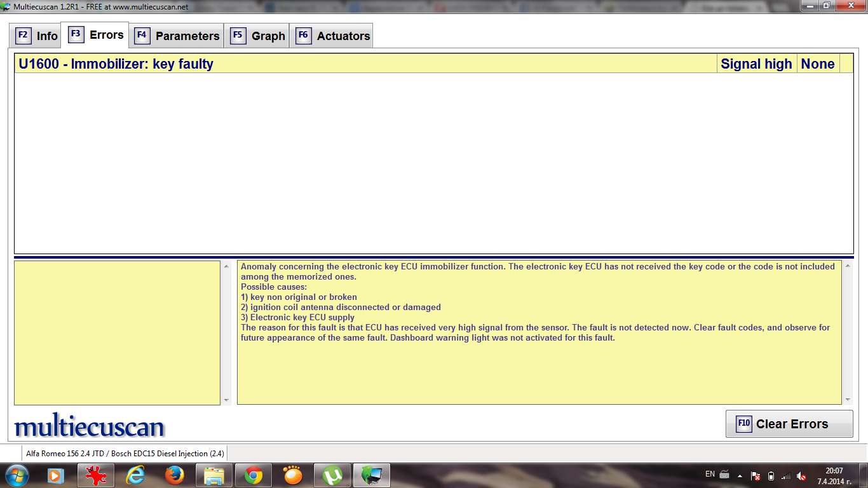Open Windows Explorer folder icon
The width and height of the screenshot is (868, 488).
(214, 475)
